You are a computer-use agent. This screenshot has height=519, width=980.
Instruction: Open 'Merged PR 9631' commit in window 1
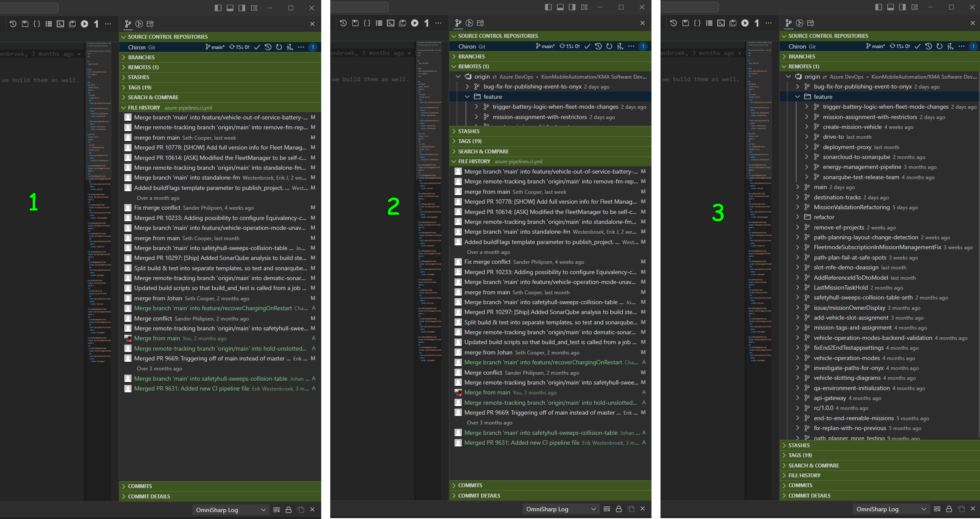(x=191, y=389)
